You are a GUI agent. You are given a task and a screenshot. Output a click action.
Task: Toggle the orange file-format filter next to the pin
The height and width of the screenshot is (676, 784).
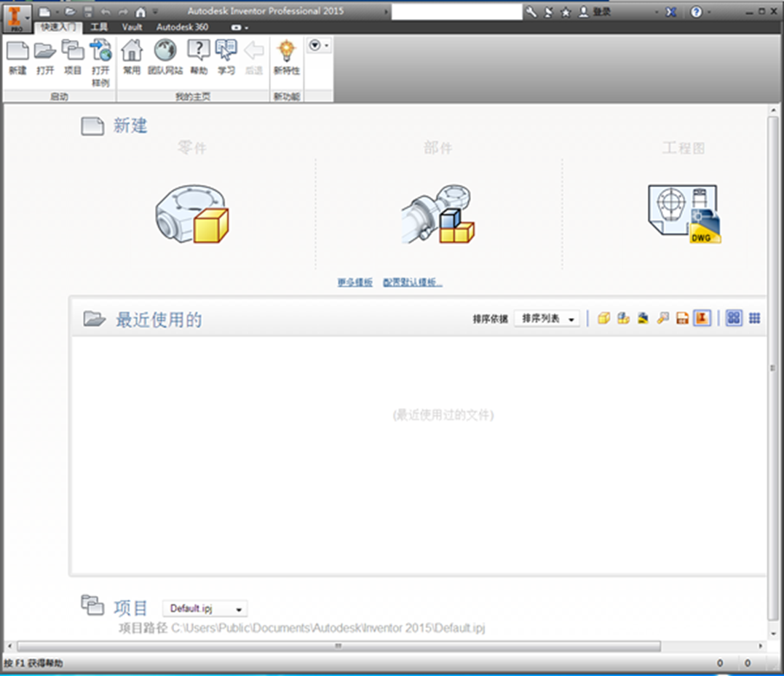click(683, 318)
